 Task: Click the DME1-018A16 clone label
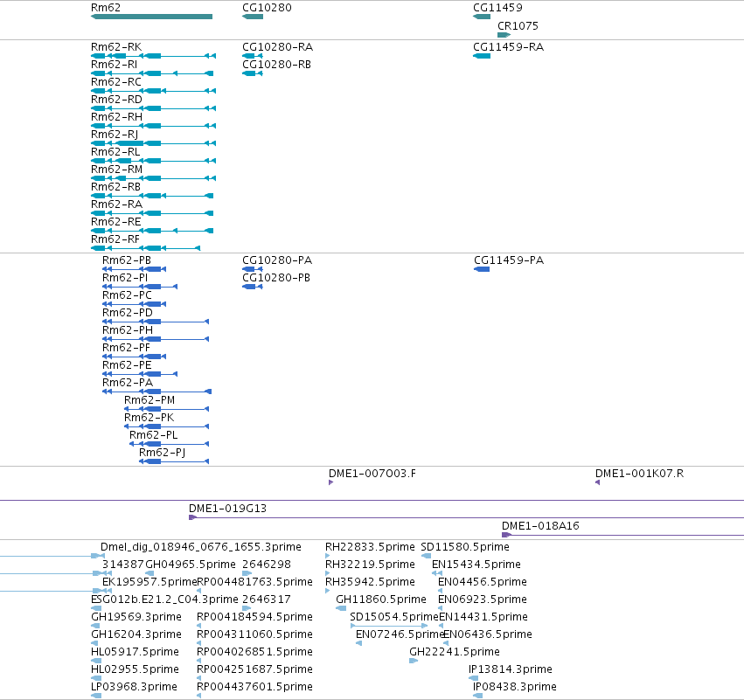(540, 526)
